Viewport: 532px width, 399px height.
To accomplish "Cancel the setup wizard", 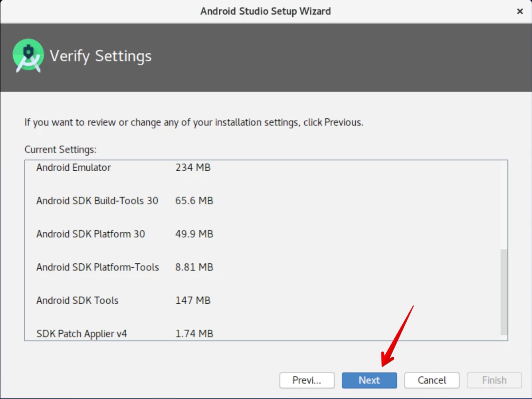I will (x=432, y=380).
